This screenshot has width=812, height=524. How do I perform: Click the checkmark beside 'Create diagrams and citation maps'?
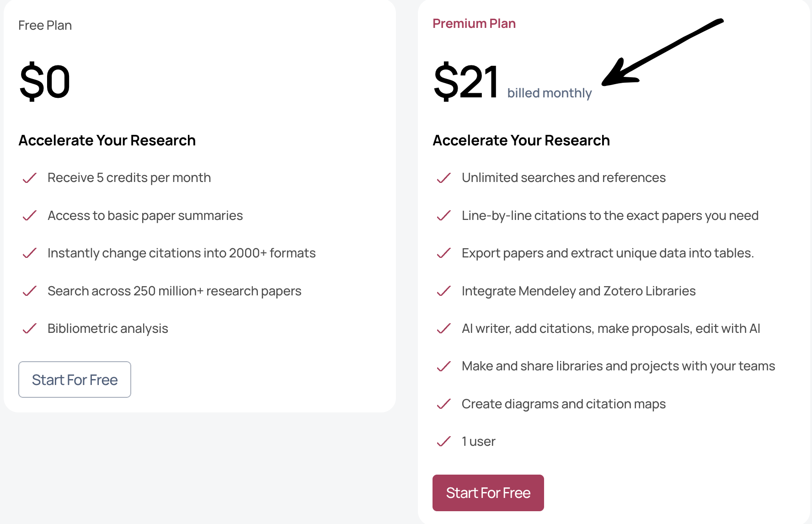coord(443,404)
